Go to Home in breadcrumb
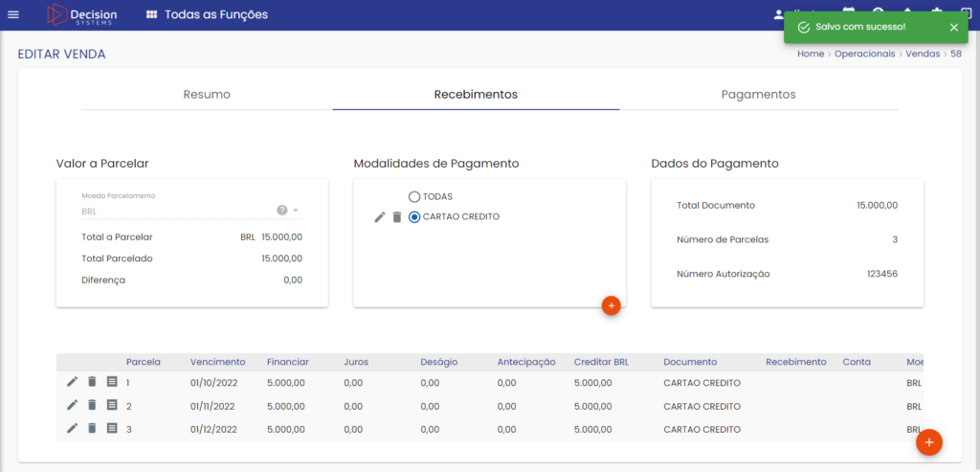This screenshot has width=980, height=472. pos(811,54)
